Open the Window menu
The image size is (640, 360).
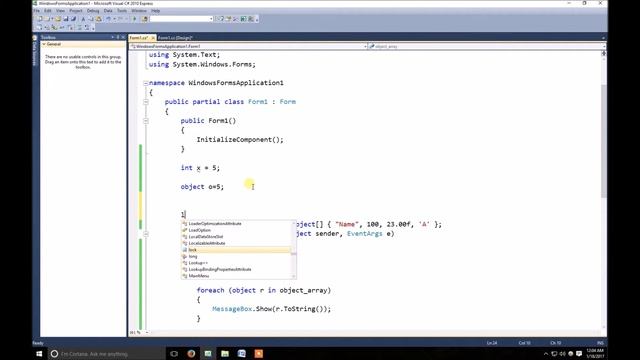(x=139, y=11)
